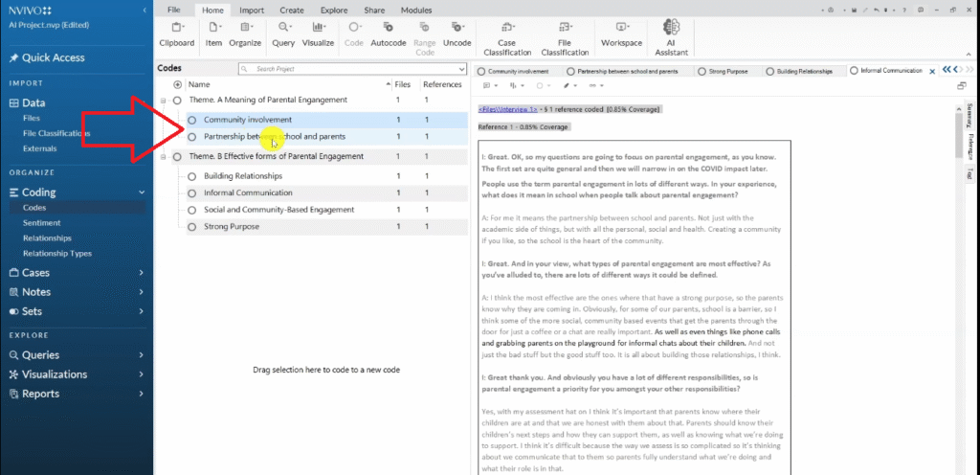The image size is (980, 475).
Task: Click the Uncode ribbon icon
Action: [x=457, y=34]
